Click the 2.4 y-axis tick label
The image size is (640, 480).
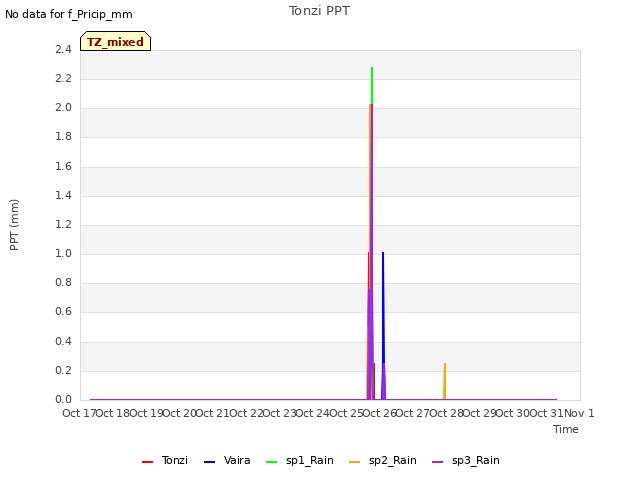pos(63,49)
